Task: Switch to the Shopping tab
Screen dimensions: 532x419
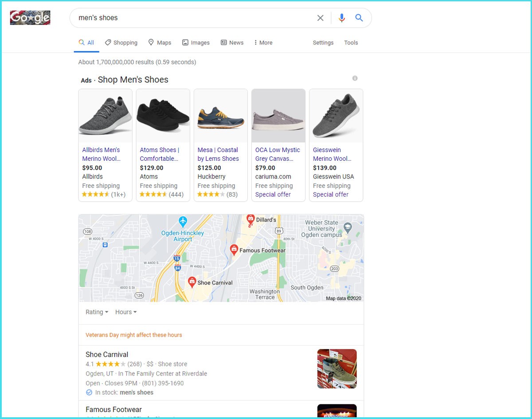Action: tap(121, 43)
